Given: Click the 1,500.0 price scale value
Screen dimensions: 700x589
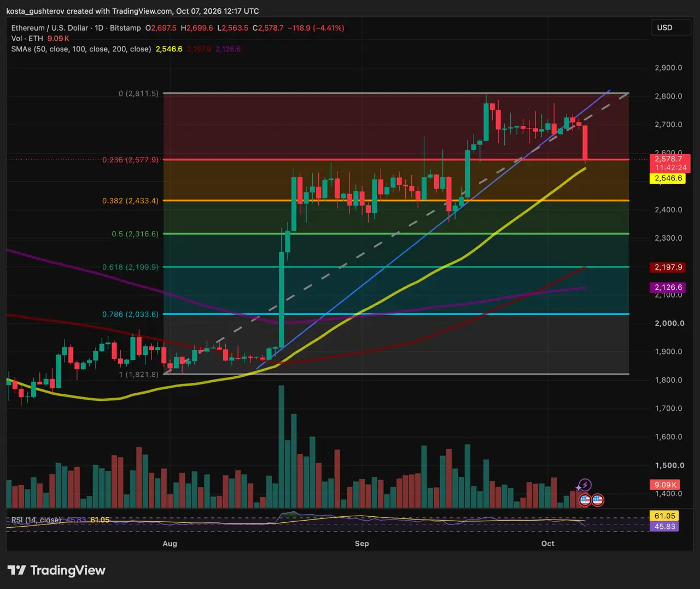Looking at the screenshot, I should pyautogui.click(x=669, y=465).
